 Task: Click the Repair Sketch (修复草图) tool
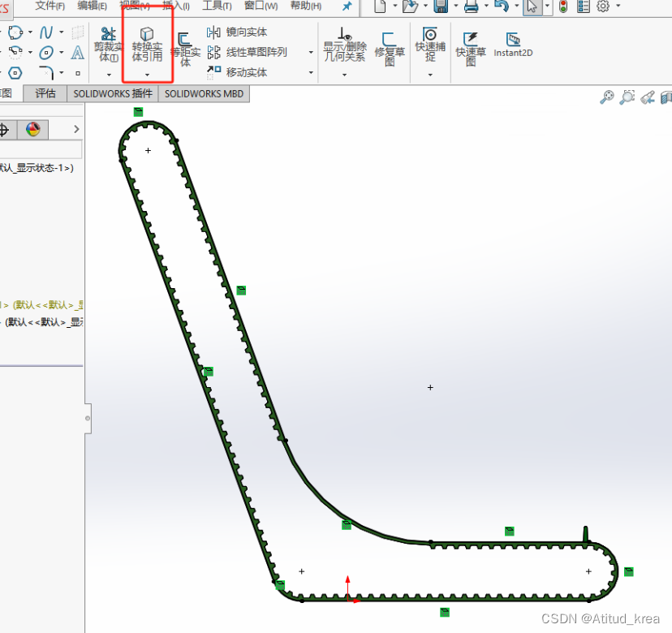click(x=390, y=50)
